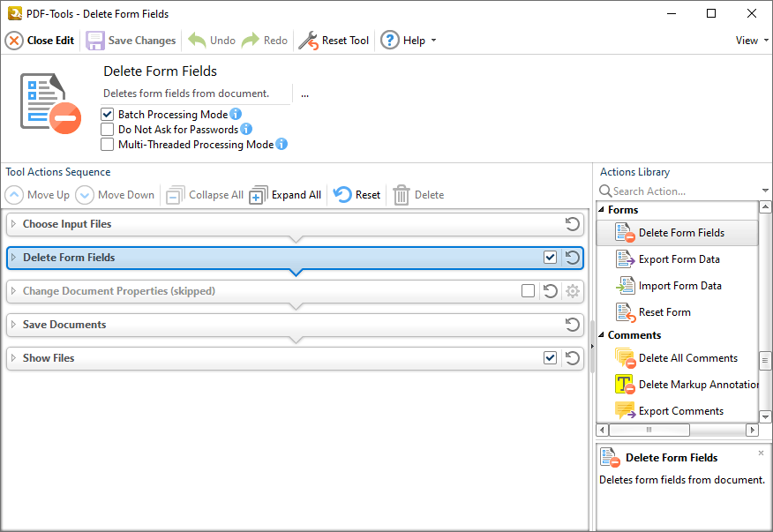Image resolution: width=773 pixels, height=532 pixels.
Task: Uncheck the Delete Form Fields step checkbox
Action: tap(550, 258)
